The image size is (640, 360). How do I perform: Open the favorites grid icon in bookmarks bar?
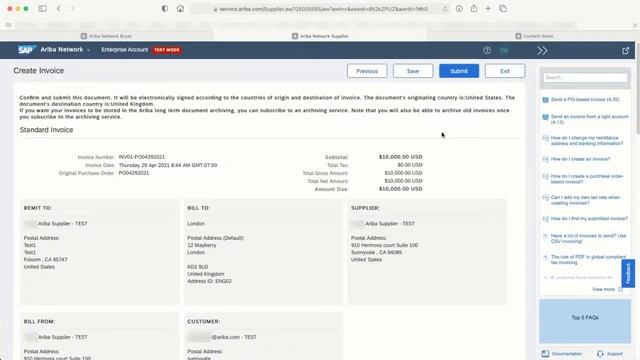8,25
